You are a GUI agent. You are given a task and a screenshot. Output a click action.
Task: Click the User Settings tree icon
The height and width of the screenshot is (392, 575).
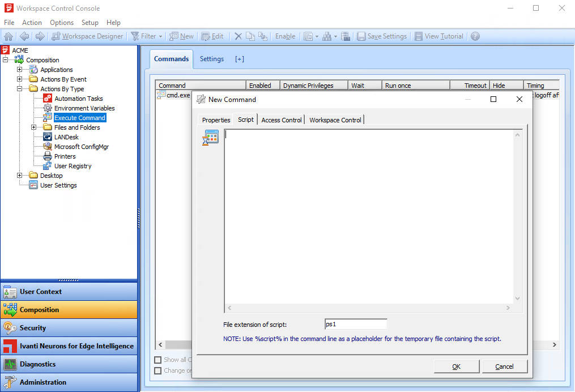[33, 185]
